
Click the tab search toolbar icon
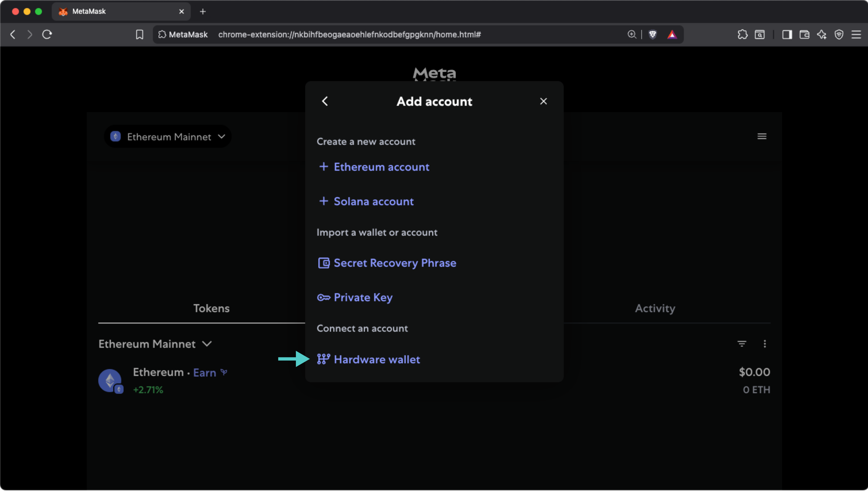(759, 34)
